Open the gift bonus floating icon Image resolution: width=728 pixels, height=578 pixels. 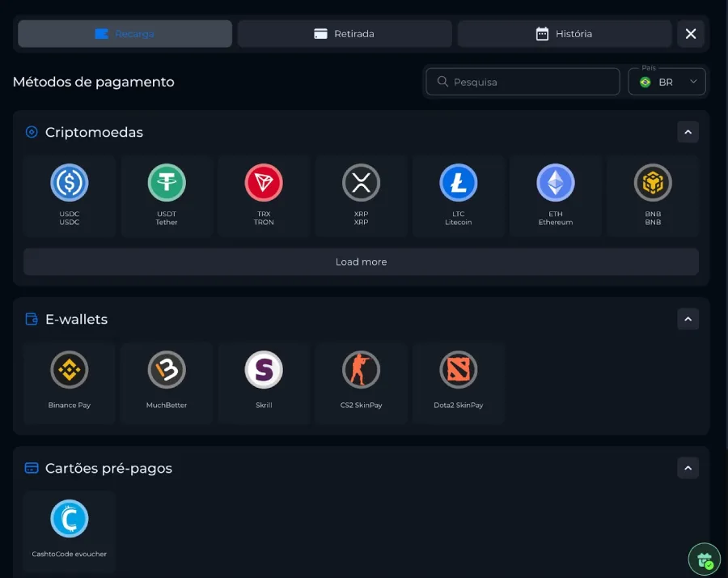[x=705, y=559]
